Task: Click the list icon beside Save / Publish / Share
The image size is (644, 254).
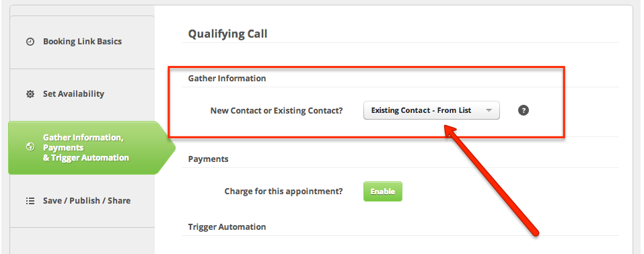Action: [30, 201]
